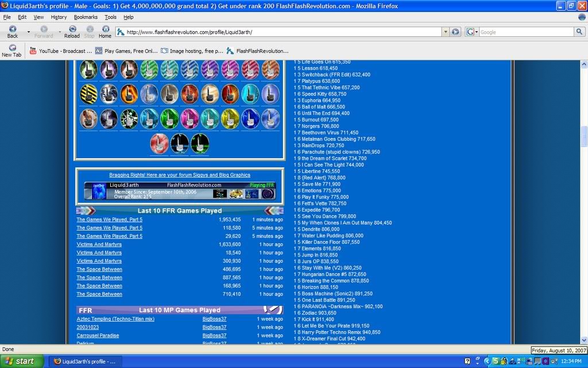The height and width of the screenshot is (368, 588).
Task: Click the red skill token in bottom row
Action: (160, 143)
